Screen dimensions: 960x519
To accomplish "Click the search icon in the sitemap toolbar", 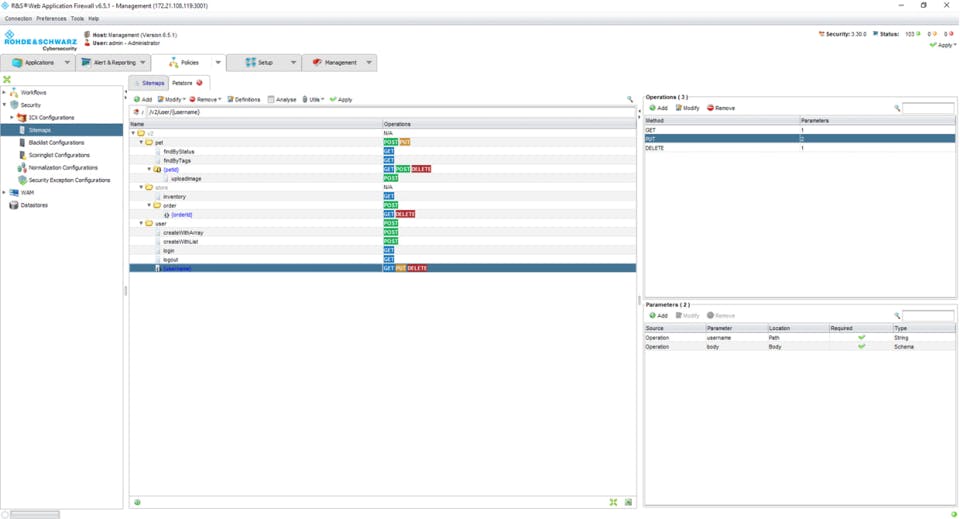I will pos(629,99).
